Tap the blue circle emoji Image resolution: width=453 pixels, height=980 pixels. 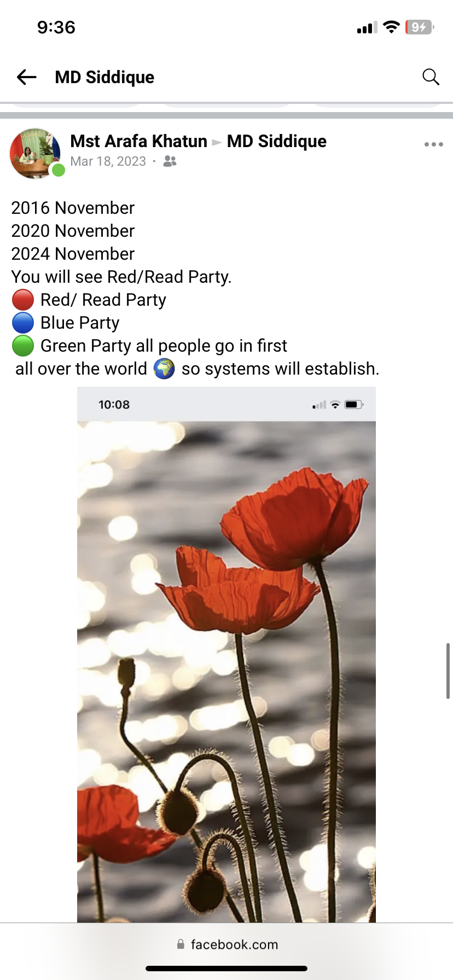(x=23, y=323)
